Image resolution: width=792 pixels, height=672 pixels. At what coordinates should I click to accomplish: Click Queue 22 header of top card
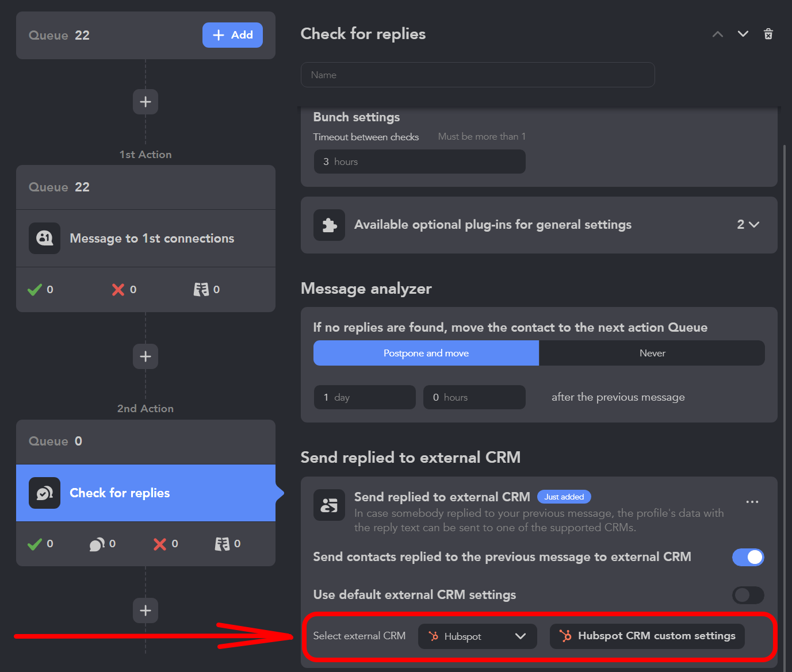click(59, 35)
